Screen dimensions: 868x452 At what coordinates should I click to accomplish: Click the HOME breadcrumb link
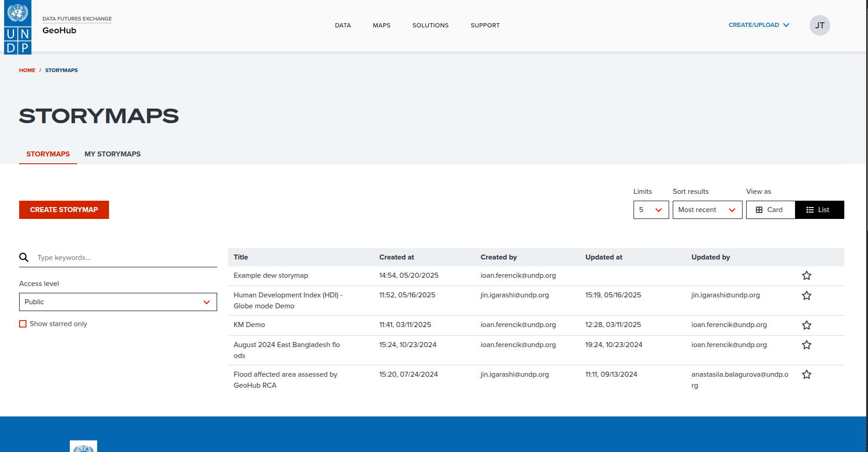point(26,70)
